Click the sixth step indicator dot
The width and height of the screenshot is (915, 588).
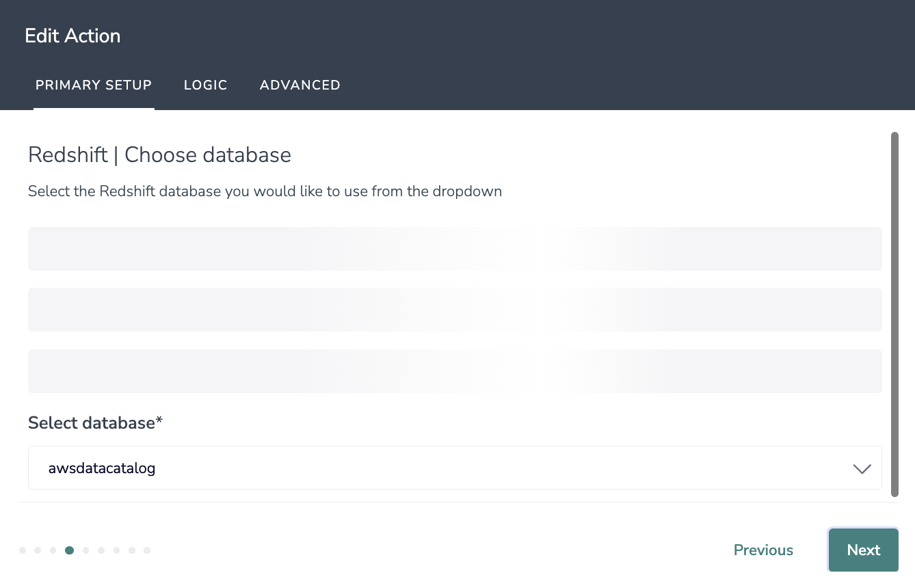coord(101,550)
